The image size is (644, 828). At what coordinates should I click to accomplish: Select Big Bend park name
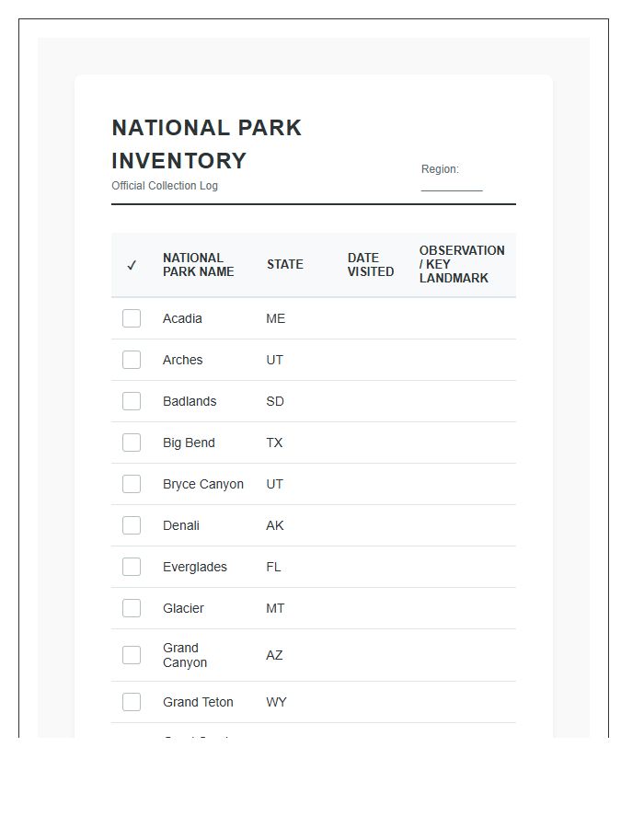coord(189,443)
